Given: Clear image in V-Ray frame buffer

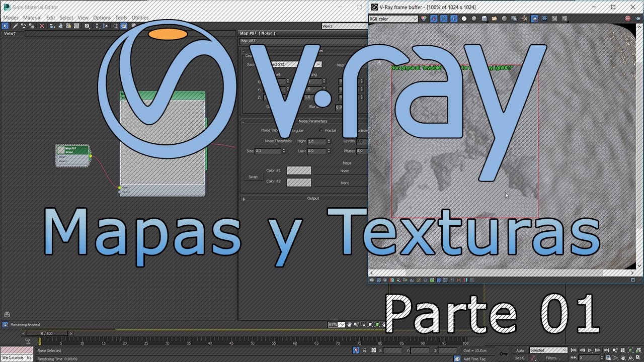Looking at the screenshot, I should (504, 19).
